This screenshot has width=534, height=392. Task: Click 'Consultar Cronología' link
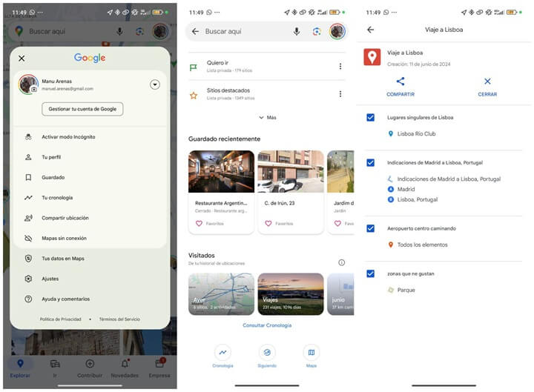pyautogui.click(x=267, y=325)
